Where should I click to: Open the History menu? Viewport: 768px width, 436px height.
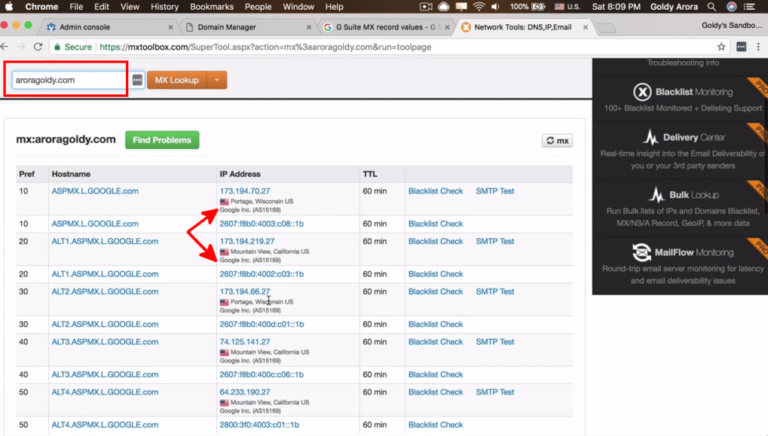click(164, 7)
